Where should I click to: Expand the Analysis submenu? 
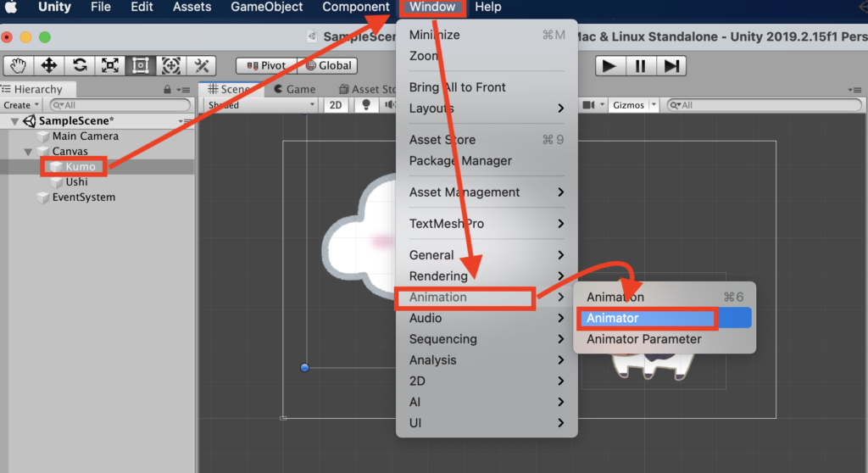point(487,360)
